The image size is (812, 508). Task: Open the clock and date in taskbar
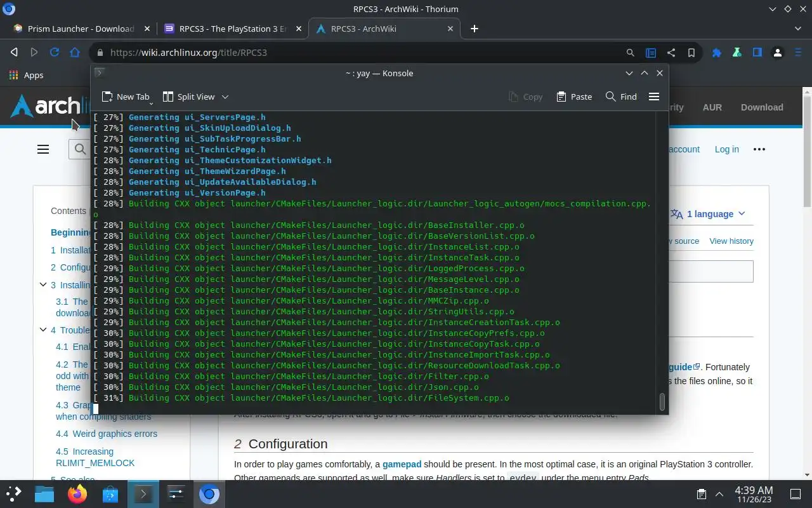754,494
